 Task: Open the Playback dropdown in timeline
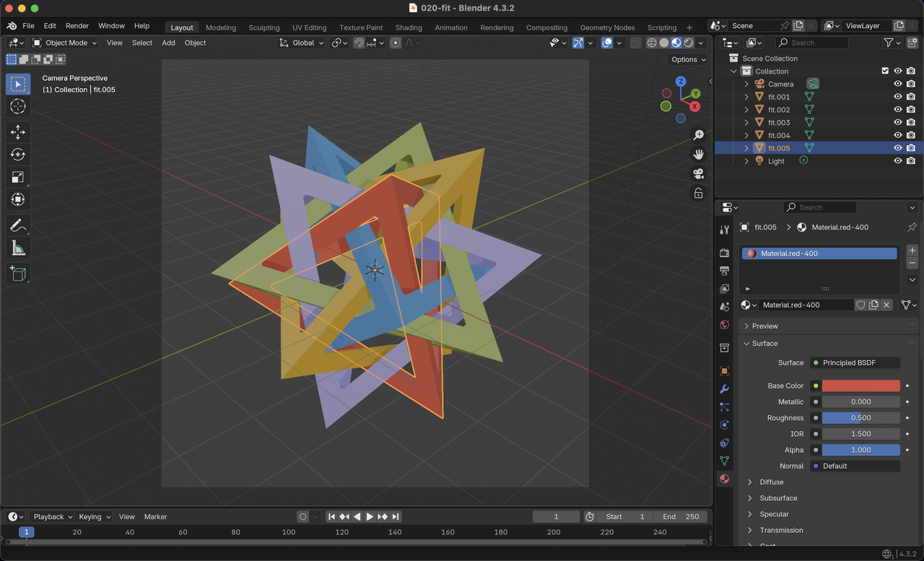[x=52, y=517]
